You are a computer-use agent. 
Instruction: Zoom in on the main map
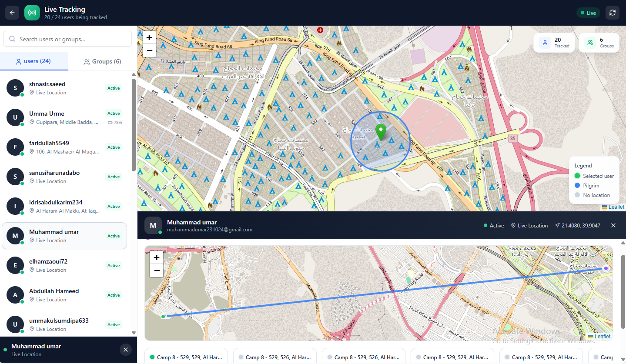(149, 37)
